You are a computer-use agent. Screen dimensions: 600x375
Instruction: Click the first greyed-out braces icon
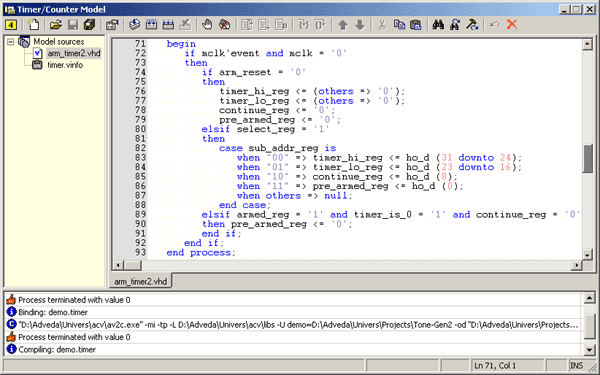303,25
